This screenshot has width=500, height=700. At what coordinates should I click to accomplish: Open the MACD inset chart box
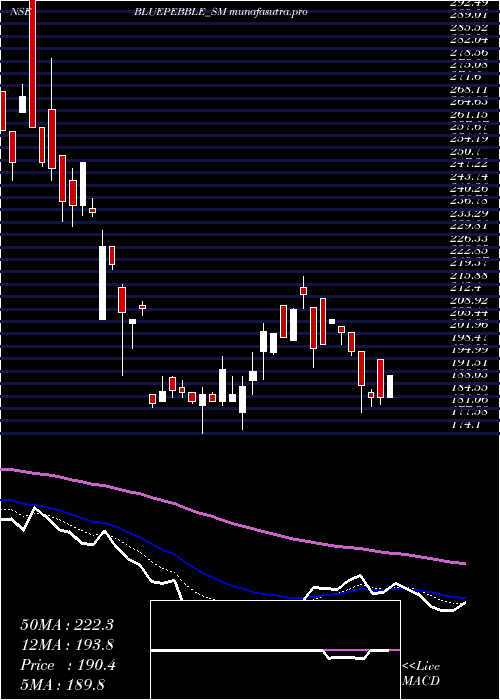click(x=275, y=650)
